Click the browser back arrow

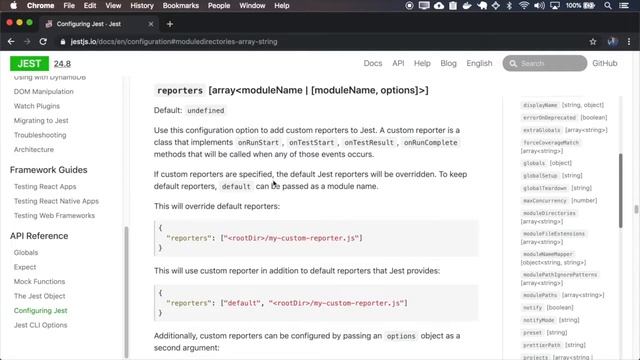coord(11,42)
